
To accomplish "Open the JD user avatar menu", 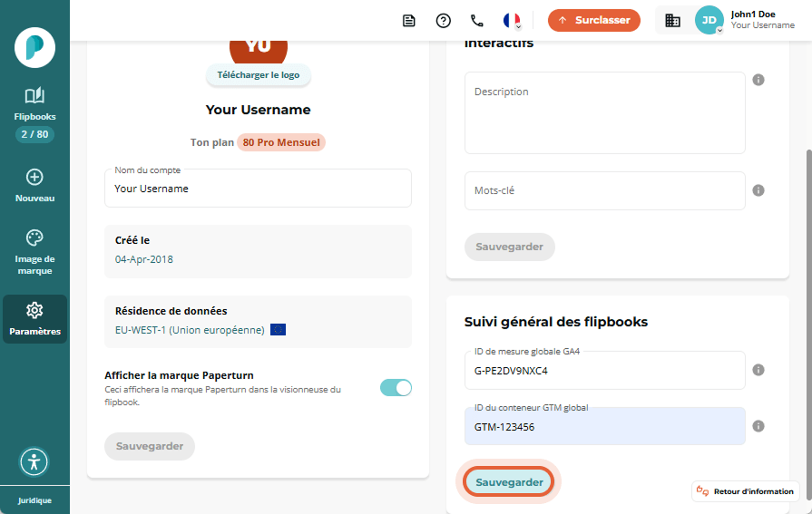I will [709, 20].
